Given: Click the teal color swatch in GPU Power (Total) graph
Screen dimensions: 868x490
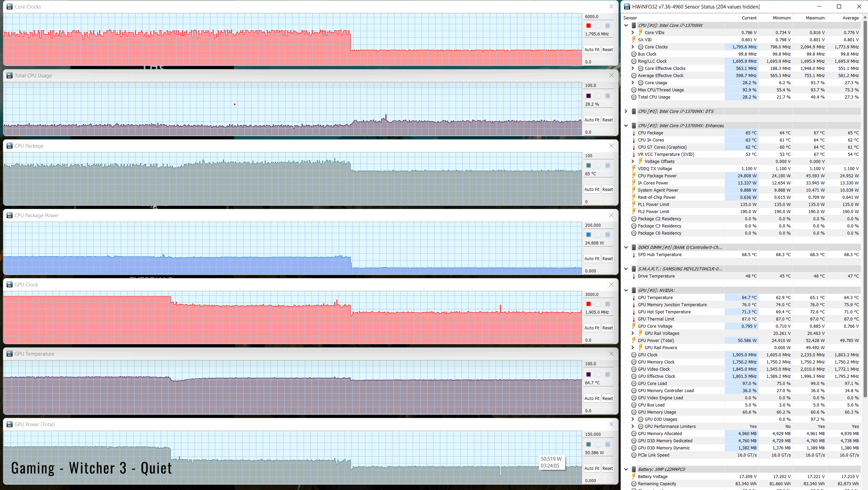Looking at the screenshot, I should 589,444.
